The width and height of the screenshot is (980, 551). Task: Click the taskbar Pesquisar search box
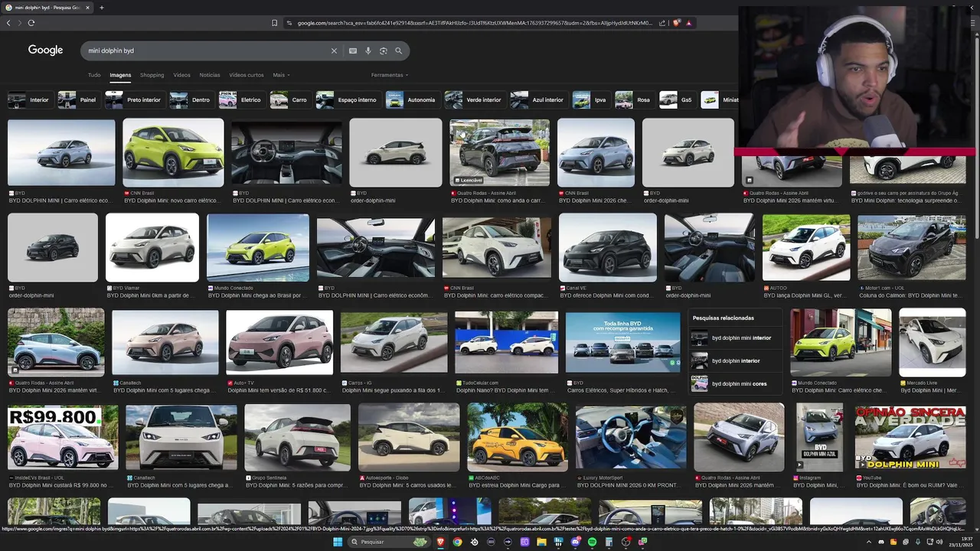click(387, 542)
